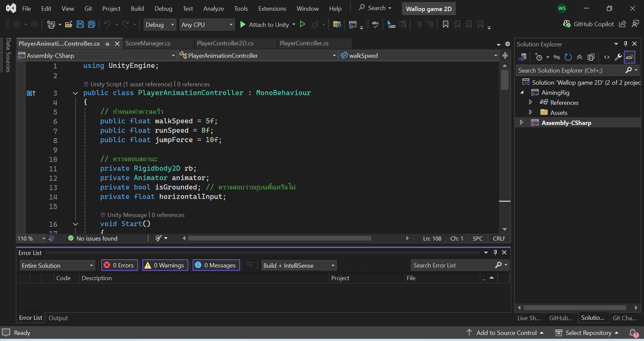
Task: Open the Any CPU platform dropdown
Action: coord(231,24)
